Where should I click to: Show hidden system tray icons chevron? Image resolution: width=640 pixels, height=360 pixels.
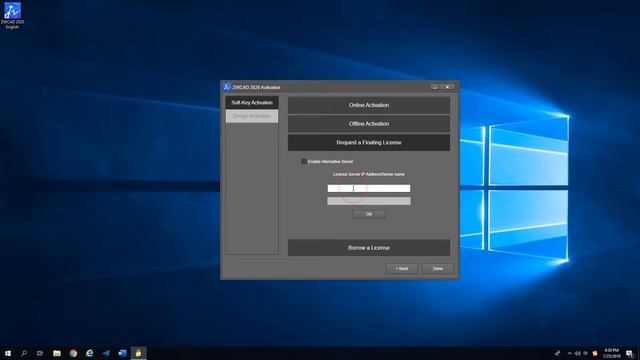click(x=569, y=353)
